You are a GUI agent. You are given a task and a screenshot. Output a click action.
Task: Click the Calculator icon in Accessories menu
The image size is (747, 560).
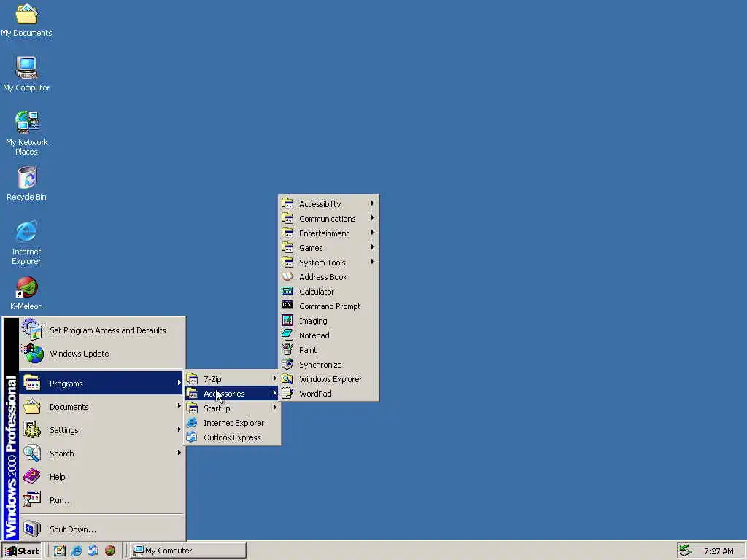click(287, 291)
